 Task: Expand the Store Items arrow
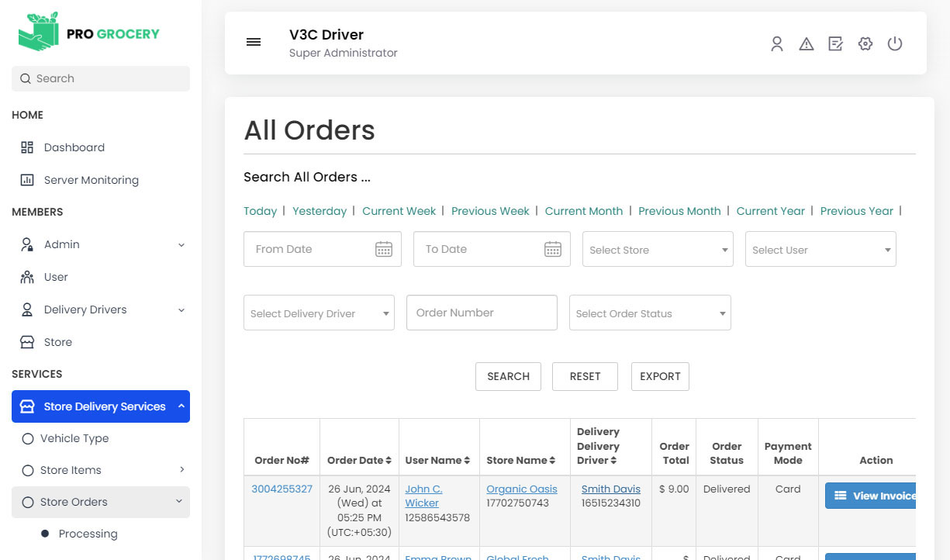coord(182,469)
